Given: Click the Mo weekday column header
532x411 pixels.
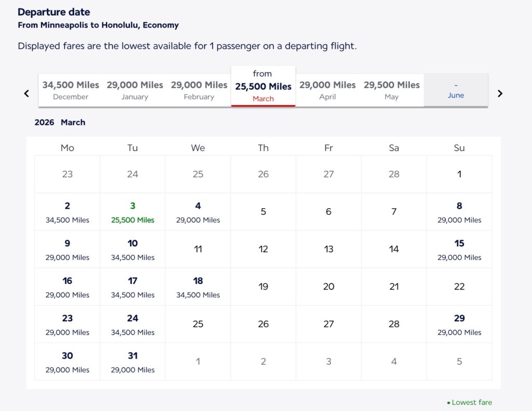Looking at the screenshot, I should [x=67, y=148].
